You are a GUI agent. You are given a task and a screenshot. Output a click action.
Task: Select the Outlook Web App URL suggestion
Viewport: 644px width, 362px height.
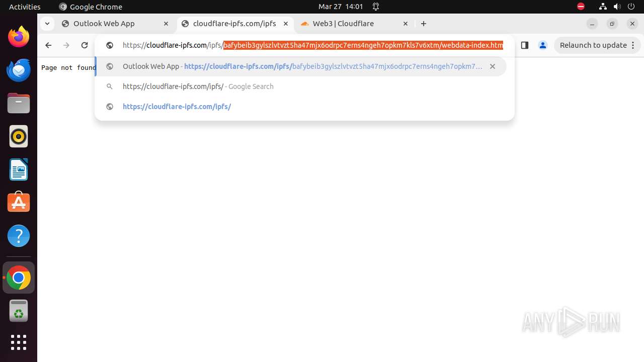300,66
